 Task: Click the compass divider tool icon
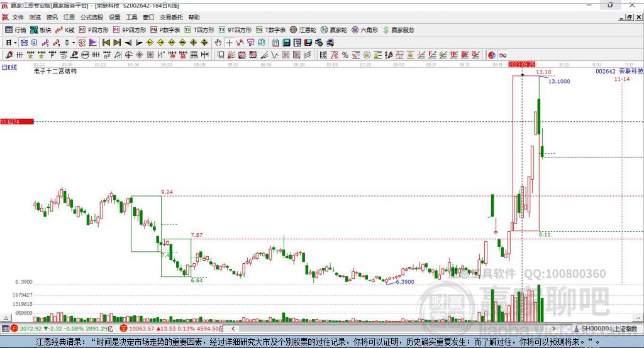tap(118, 55)
